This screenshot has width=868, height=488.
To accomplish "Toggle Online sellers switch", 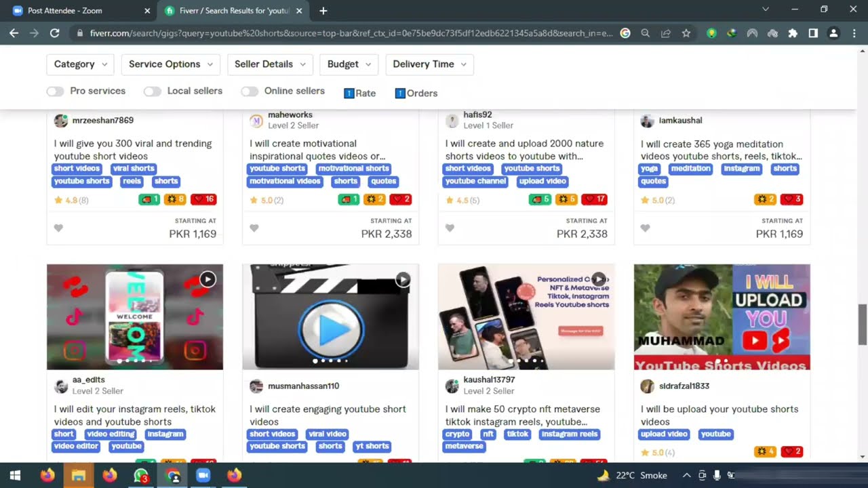I will point(250,91).
